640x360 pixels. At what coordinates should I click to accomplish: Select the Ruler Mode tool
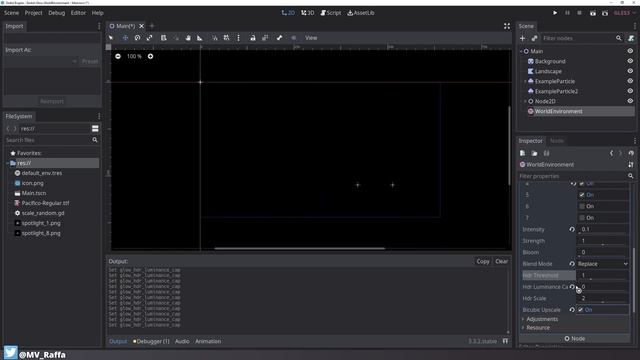[200, 38]
